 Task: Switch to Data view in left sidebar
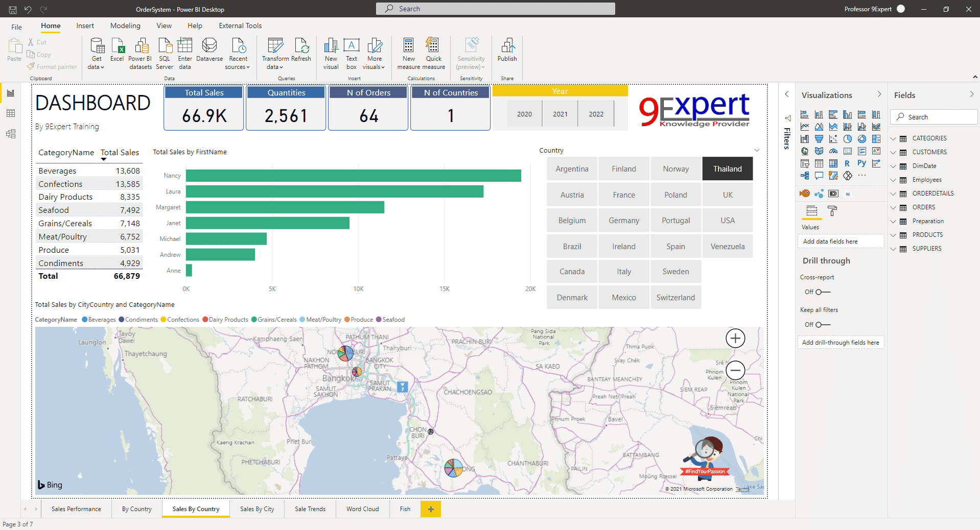[x=11, y=113]
